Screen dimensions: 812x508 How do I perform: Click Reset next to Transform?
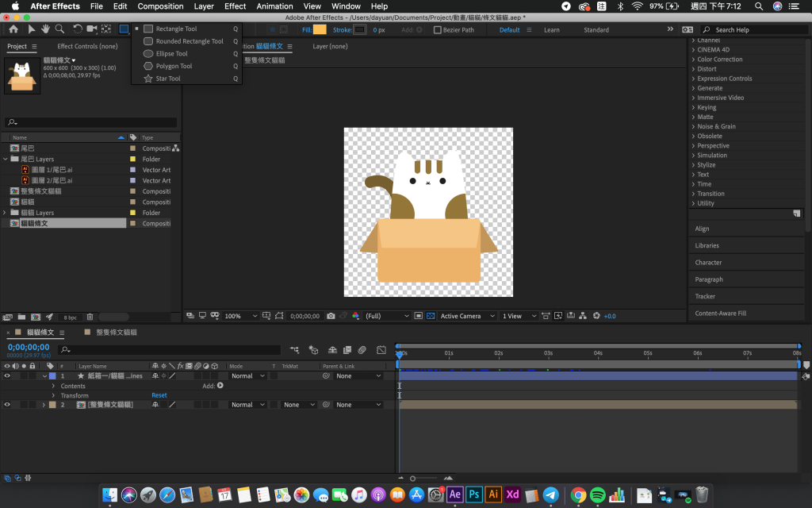coord(159,395)
